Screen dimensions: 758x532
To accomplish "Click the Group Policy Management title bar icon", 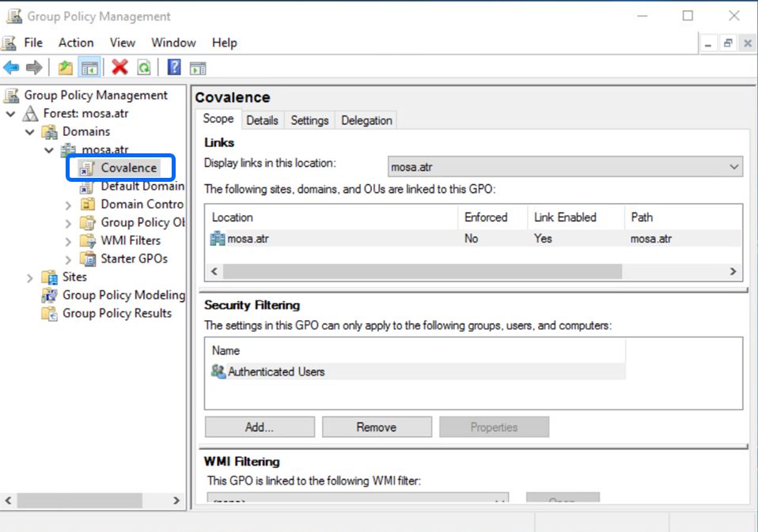I will point(14,16).
